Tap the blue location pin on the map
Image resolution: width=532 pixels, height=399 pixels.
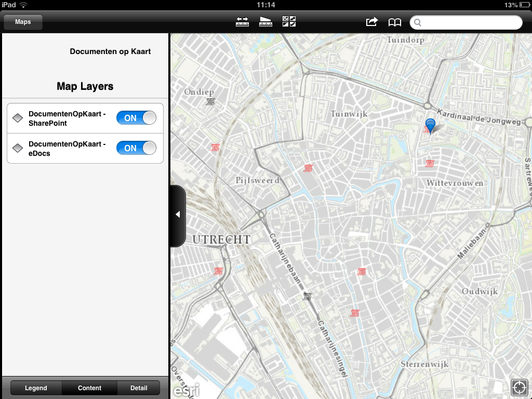coord(430,126)
